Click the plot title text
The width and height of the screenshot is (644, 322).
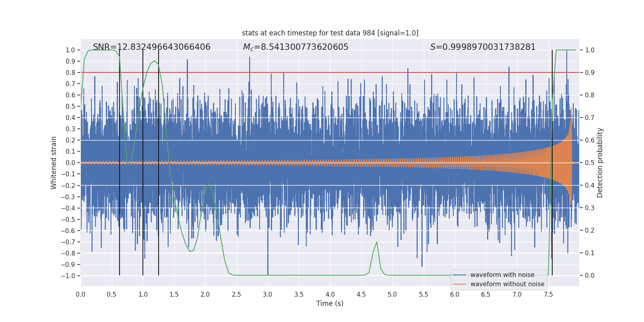330,33
